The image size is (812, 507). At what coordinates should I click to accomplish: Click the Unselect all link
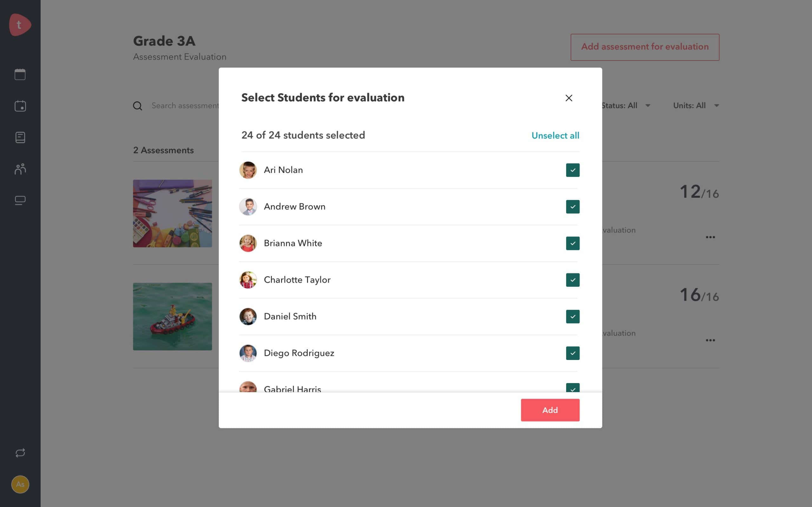555,136
